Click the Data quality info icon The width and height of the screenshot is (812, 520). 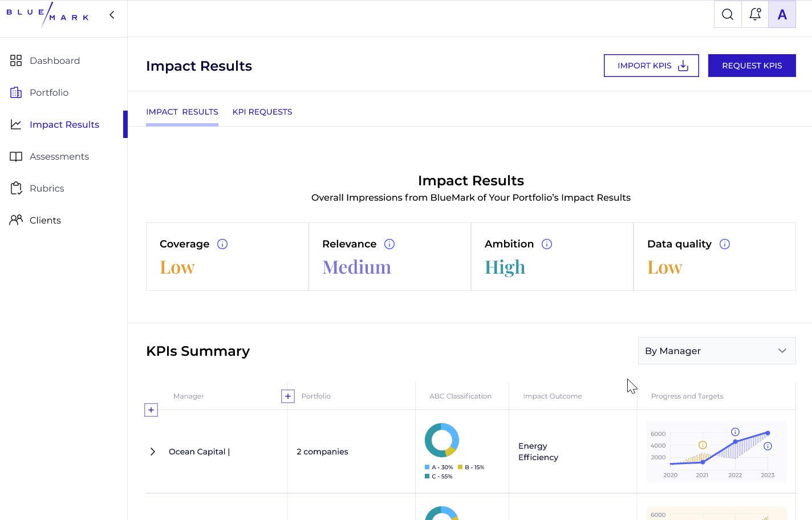(725, 244)
